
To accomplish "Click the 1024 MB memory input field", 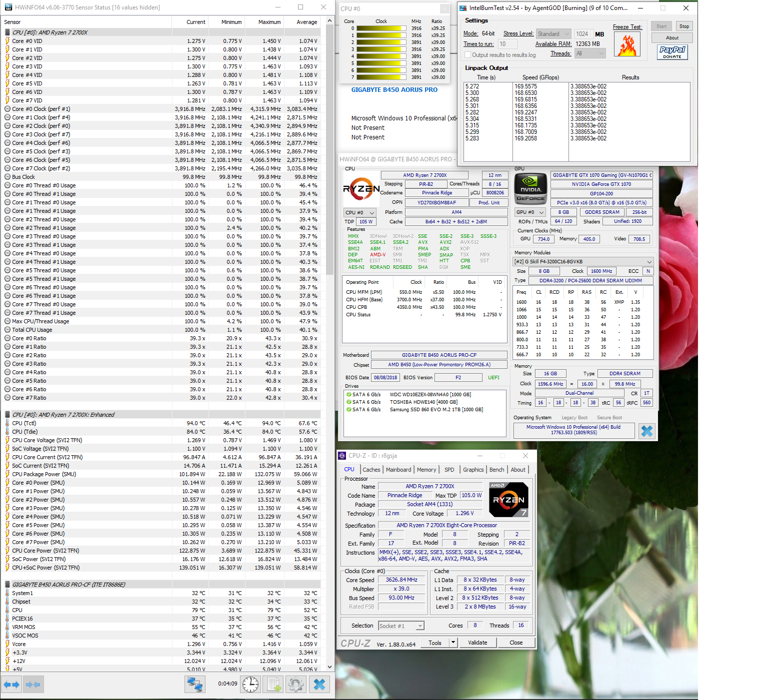I will tap(583, 34).
